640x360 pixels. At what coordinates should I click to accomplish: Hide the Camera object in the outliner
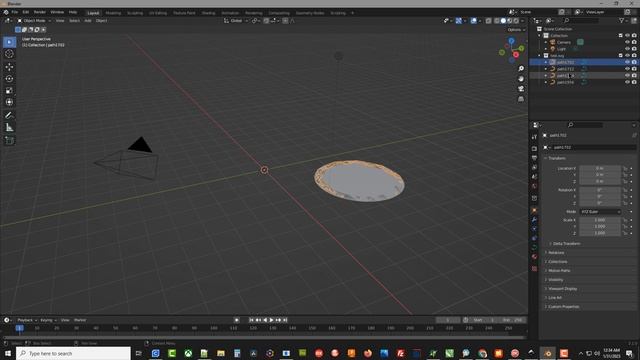(x=627, y=42)
